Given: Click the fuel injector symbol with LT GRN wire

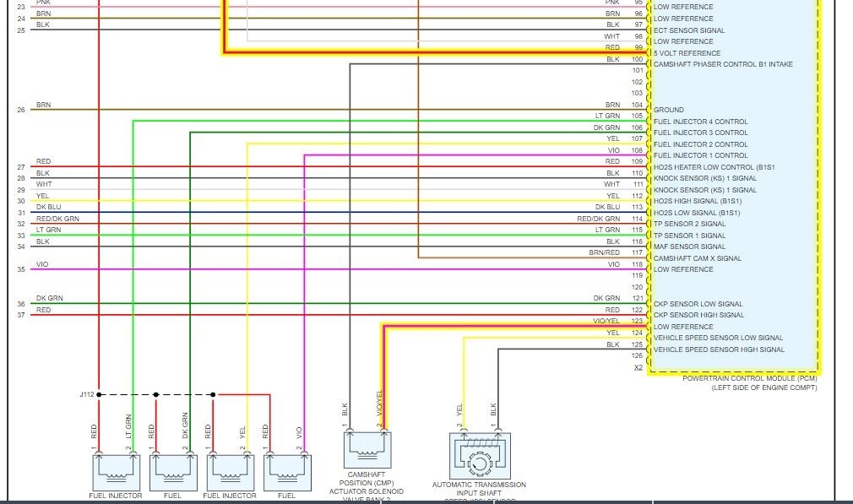Looking at the screenshot, I should pos(116,473).
